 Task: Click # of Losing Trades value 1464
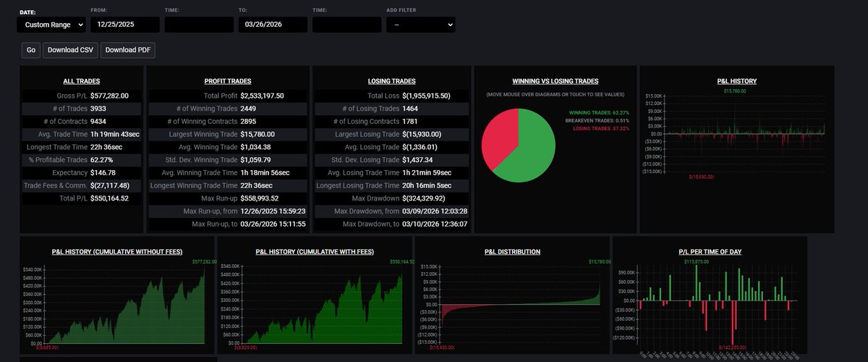(411, 109)
